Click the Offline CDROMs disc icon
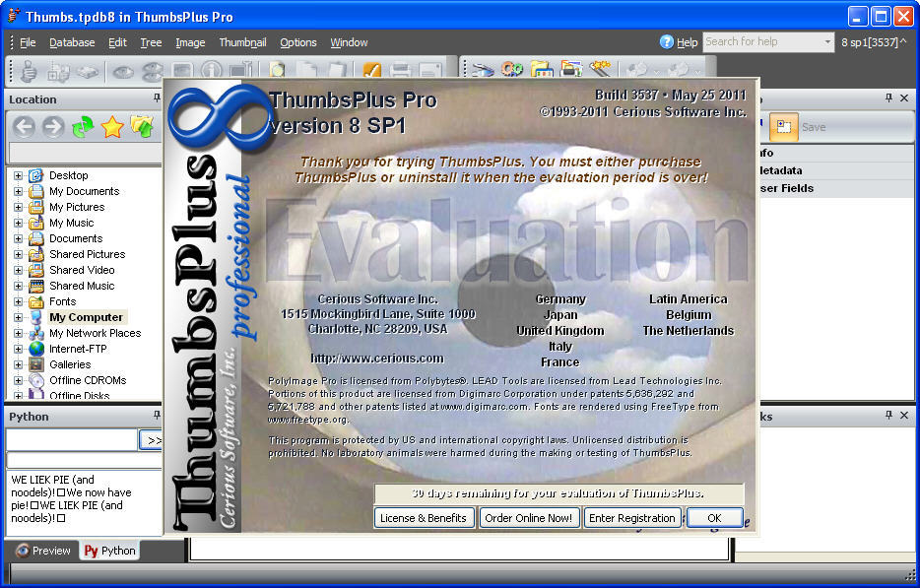Viewport: 920px width, 588px height. click(36, 380)
